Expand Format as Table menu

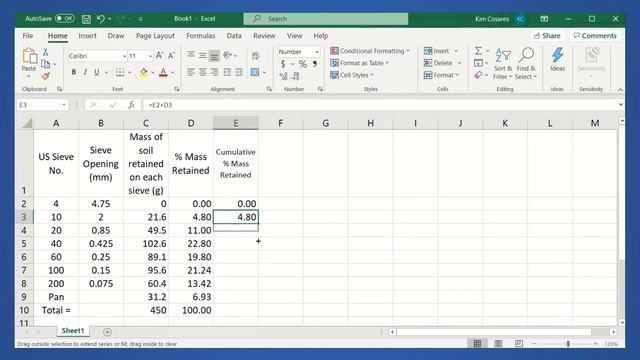click(360, 63)
